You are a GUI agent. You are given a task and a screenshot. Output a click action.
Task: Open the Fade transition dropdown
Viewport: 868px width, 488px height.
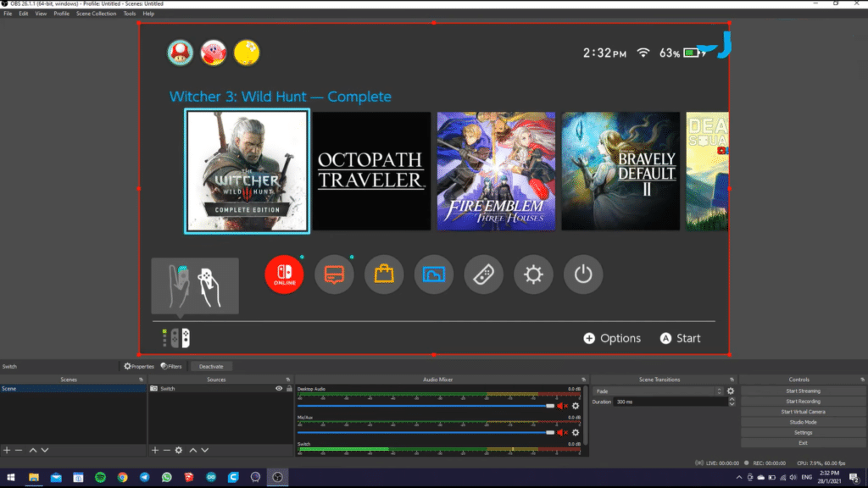[659, 391]
